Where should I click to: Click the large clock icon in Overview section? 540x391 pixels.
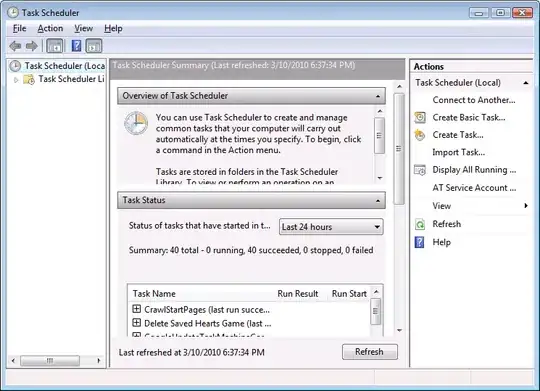136,123
